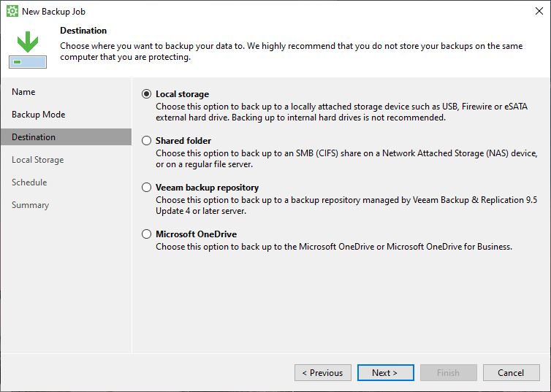Click the greyed-out Finish button

tap(449, 373)
